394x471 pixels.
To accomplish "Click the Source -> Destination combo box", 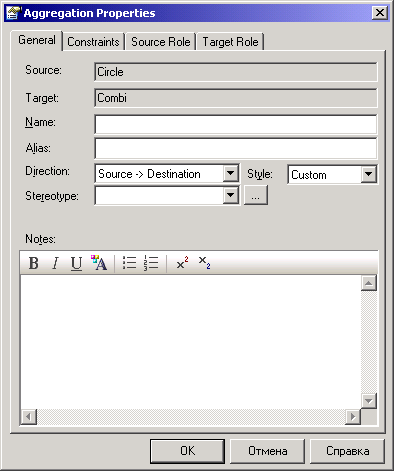I will (x=167, y=174).
